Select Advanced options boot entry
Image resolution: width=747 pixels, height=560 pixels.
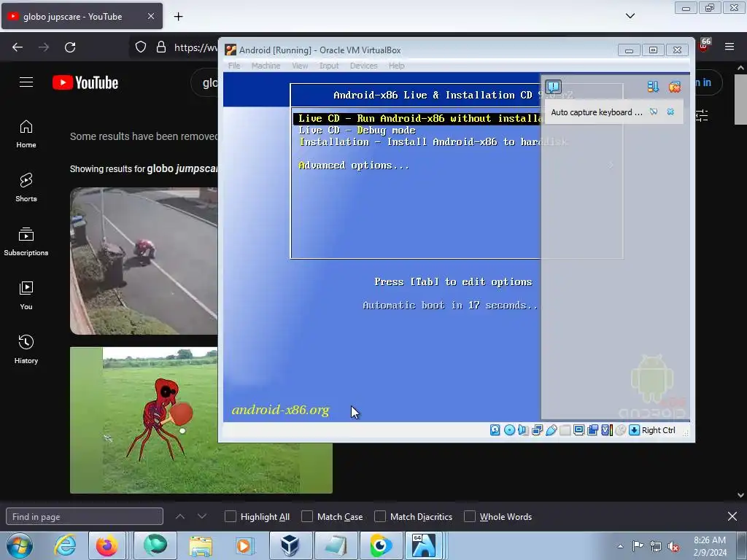354,166
